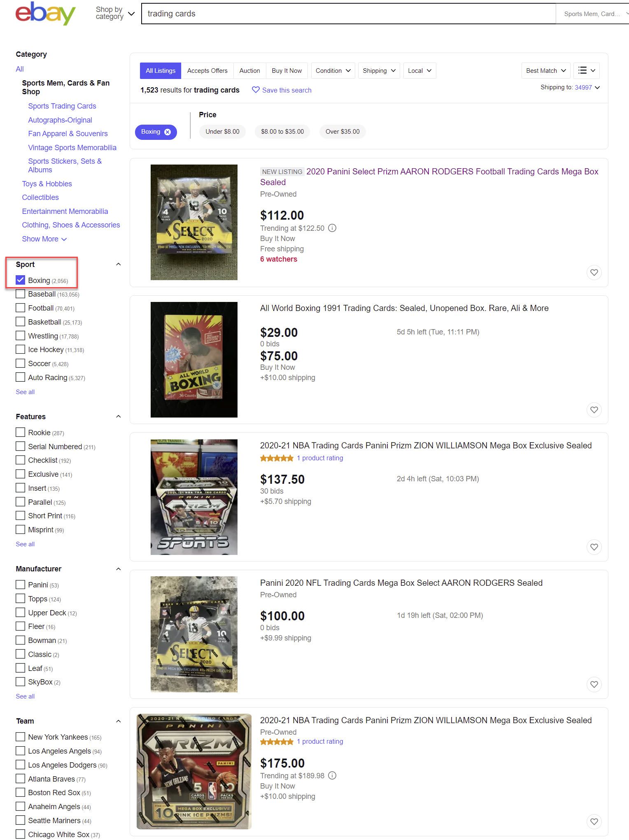The width and height of the screenshot is (629, 840).
Task: Open the Aaron Rodgers Select Mega Box thumbnail
Action: point(194,222)
